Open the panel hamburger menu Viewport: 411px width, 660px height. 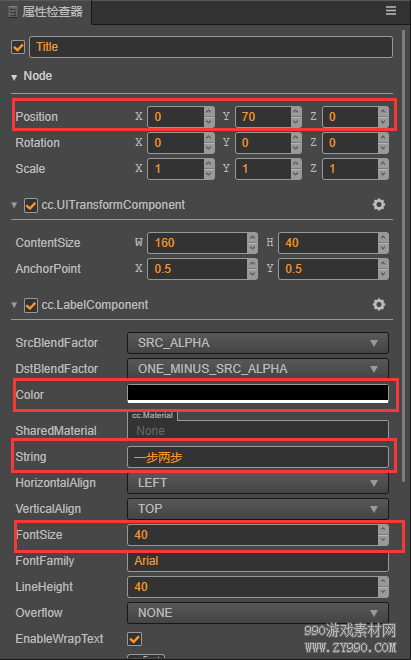click(x=391, y=11)
